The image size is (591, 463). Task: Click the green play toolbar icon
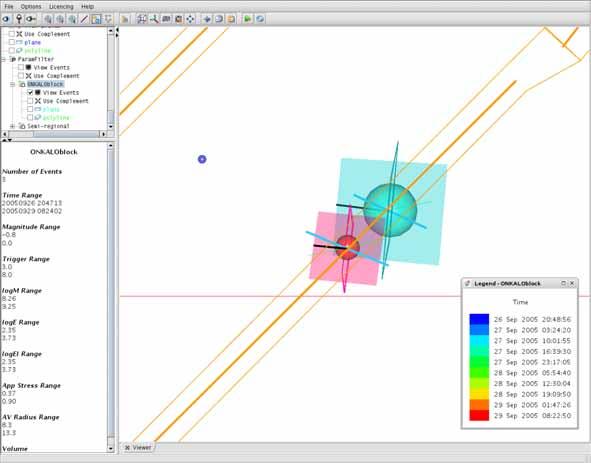tap(248, 18)
